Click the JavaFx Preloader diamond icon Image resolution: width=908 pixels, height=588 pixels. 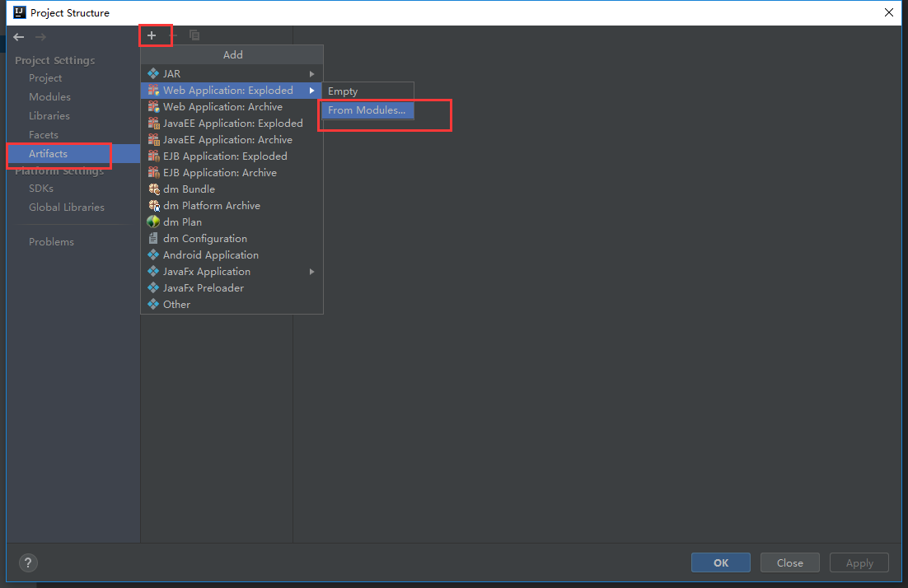point(153,287)
